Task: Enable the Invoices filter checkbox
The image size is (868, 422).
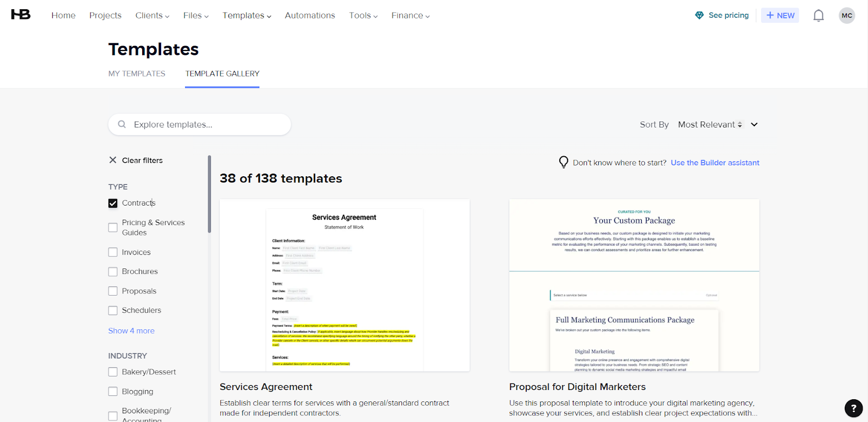Action: pyautogui.click(x=113, y=252)
